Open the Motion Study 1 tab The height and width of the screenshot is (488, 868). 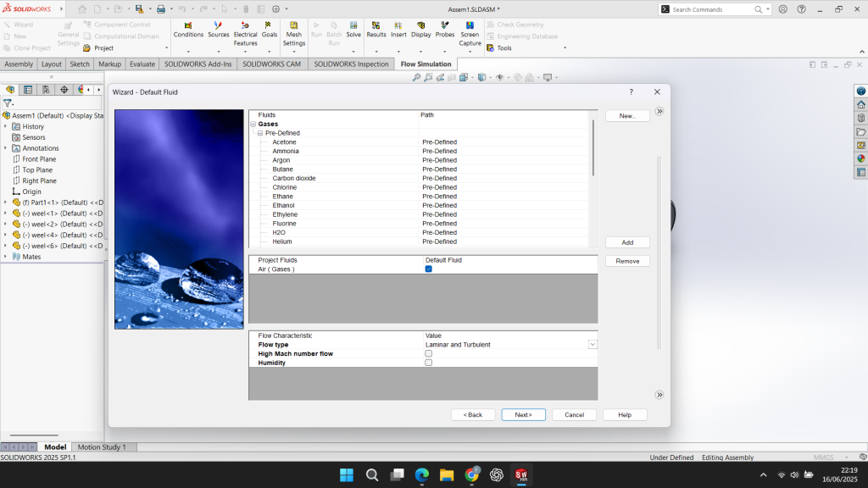[x=102, y=446]
